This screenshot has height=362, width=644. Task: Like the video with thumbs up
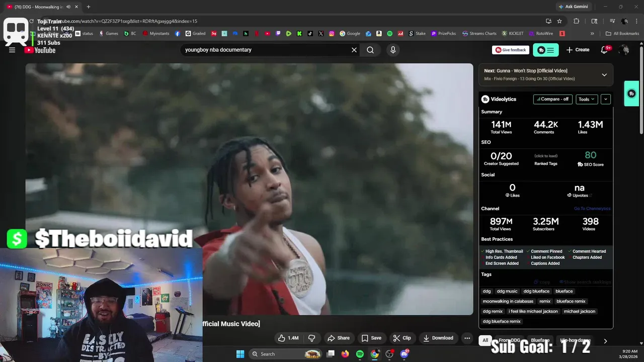288,338
